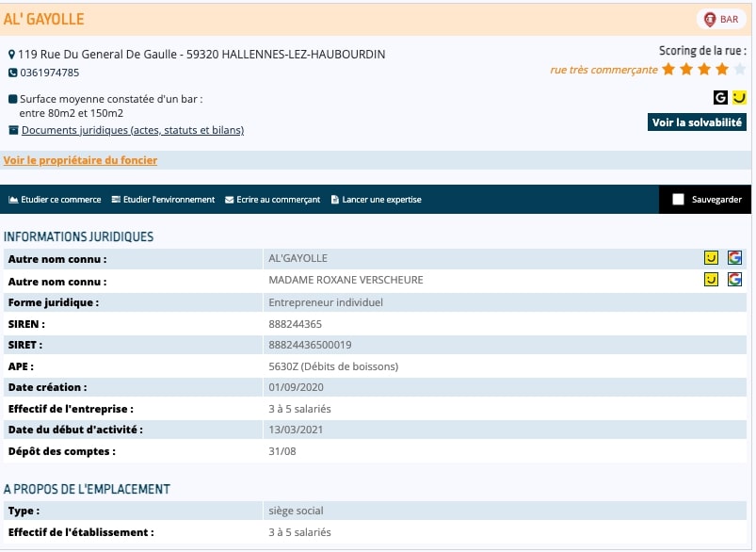Select Etudier l'environnement in the toolbar
756x552 pixels.
pyautogui.click(x=163, y=200)
